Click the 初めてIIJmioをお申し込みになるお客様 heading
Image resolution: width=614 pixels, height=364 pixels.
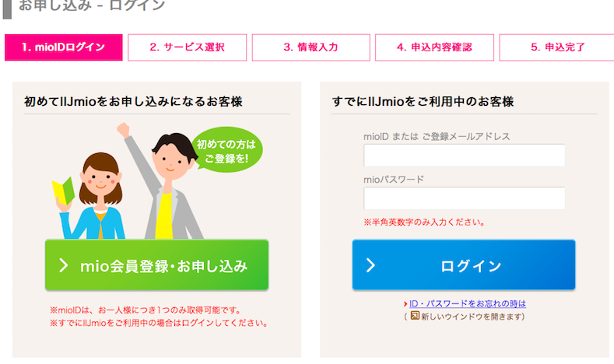click(133, 102)
